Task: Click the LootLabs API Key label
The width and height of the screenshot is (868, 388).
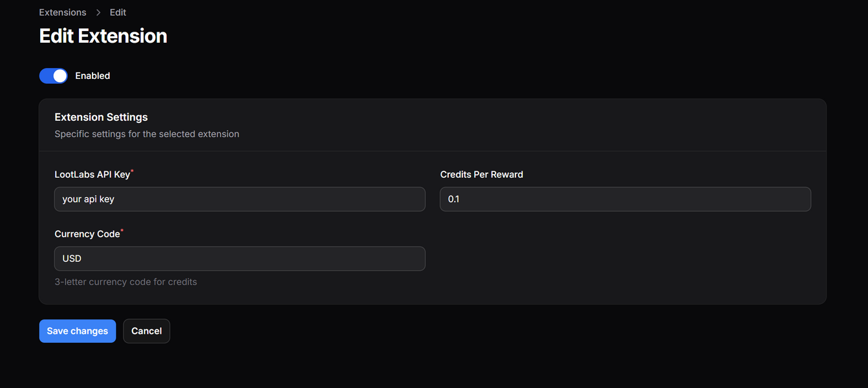Action: click(92, 175)
